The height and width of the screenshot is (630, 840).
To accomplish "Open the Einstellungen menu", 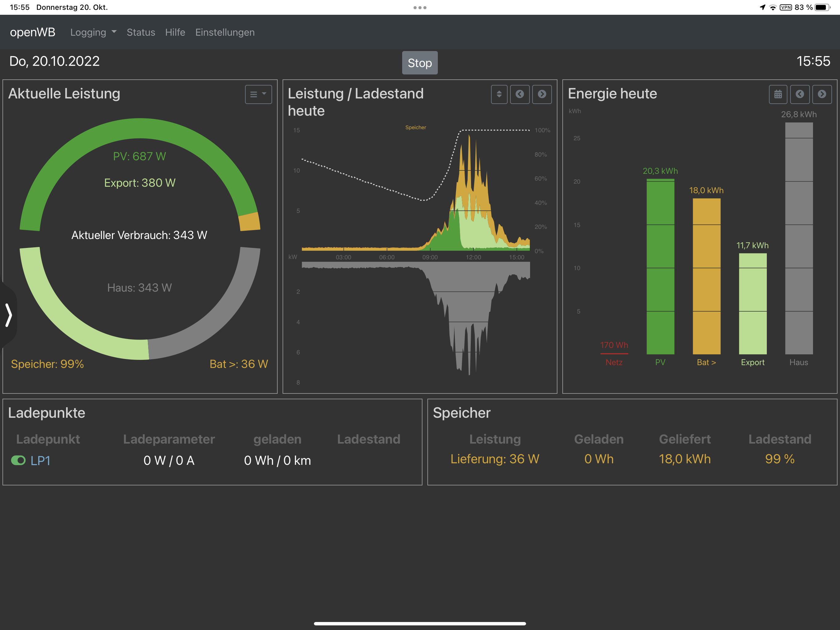I will tap(225, 32).
